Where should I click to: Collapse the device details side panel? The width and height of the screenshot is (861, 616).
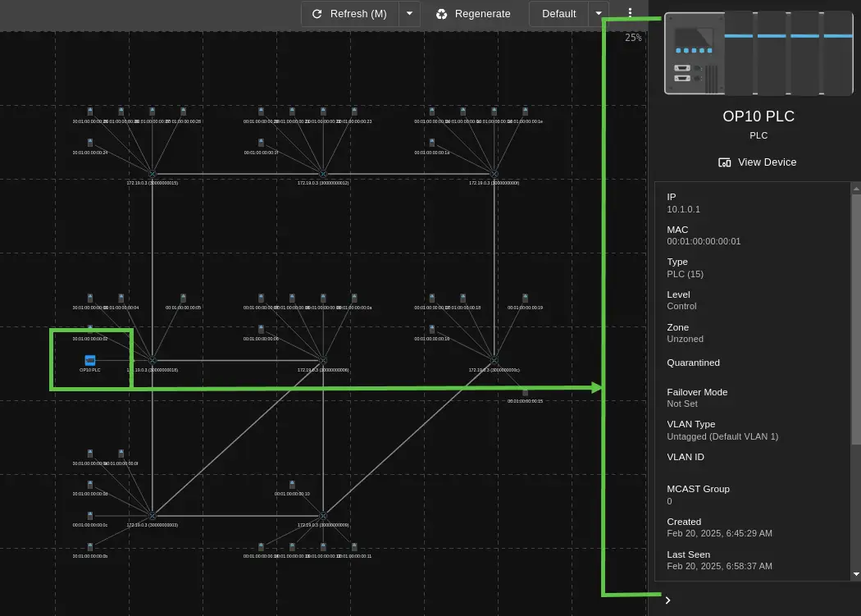click(667, 600)
